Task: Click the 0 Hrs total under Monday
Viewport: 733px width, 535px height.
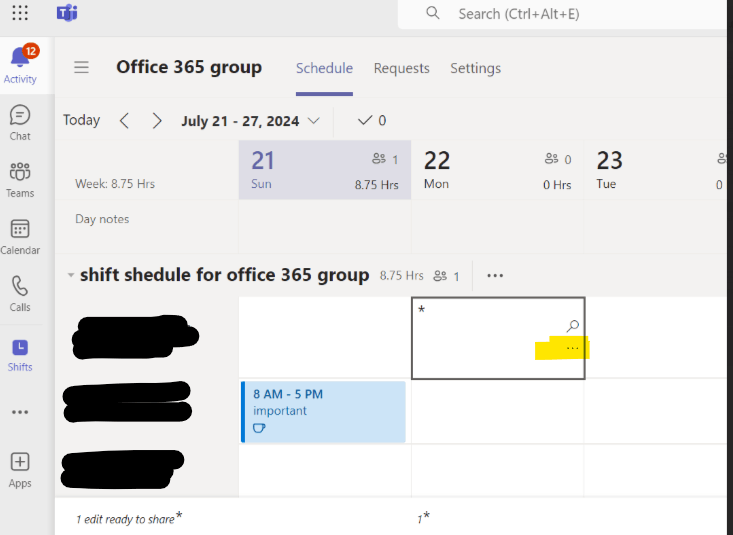Action: point(557,185)
